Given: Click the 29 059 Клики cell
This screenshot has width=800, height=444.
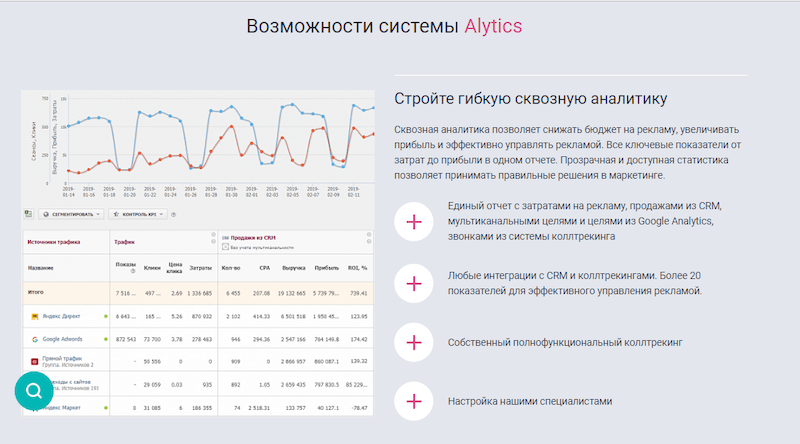Looking at the screenshot, I should 152,385.
